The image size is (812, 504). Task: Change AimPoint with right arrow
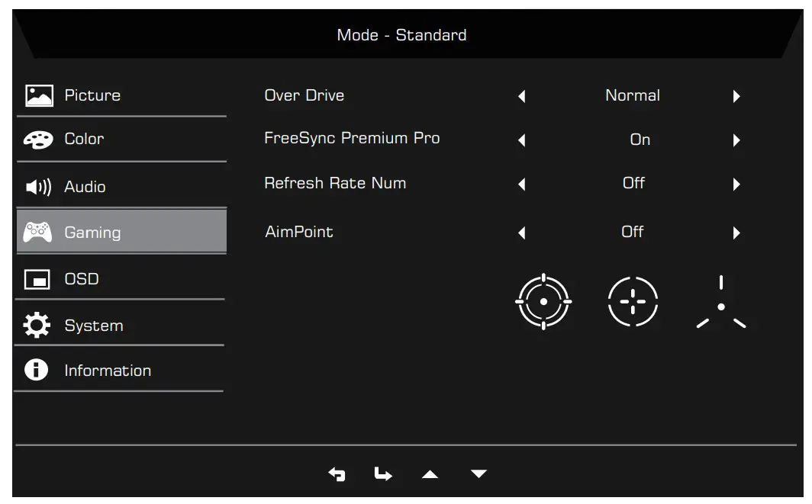click(x=736, y=233)
